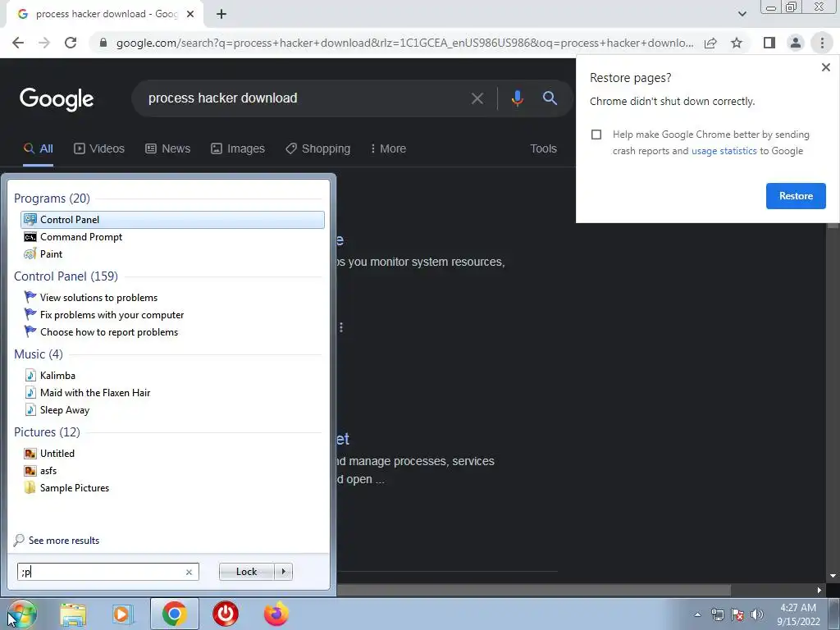Open the volume speaker tray icon

tap(757, 614)
